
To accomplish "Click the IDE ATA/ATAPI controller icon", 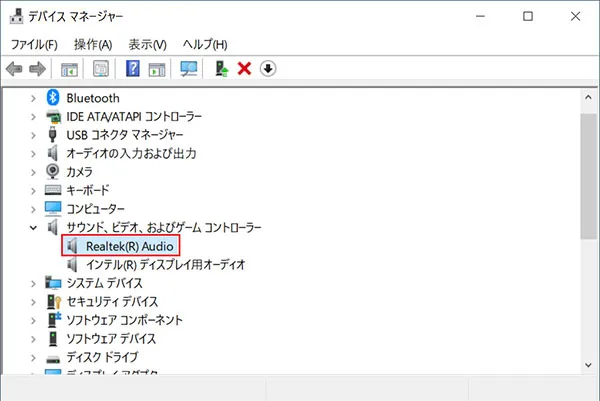I will (x=53, y=116).
